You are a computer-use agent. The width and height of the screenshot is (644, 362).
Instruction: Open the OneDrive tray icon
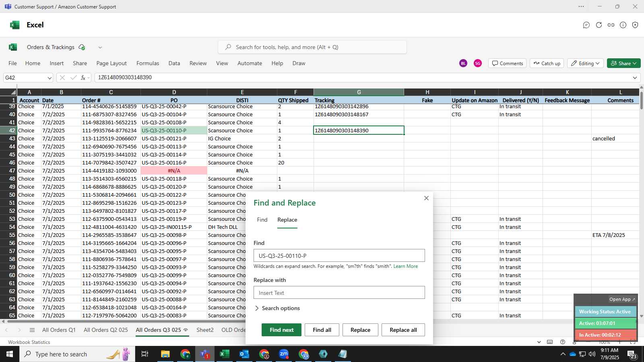tap(572, 354)
